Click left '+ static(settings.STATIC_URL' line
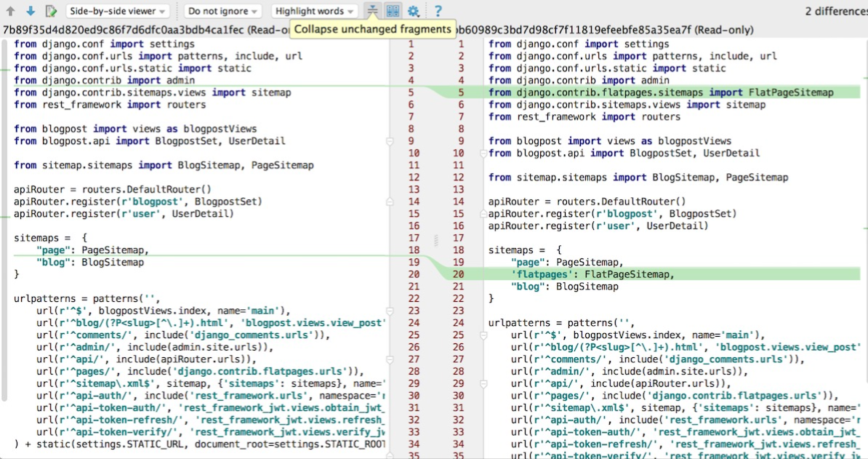The image size is (868, 459). pyautogui.click(x=200, y=444)
